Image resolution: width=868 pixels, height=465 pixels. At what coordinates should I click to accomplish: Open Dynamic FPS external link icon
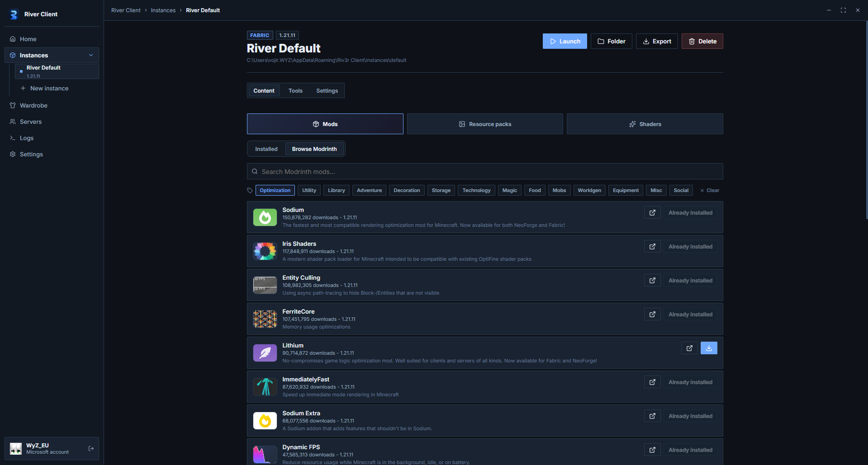click(652, 450)
